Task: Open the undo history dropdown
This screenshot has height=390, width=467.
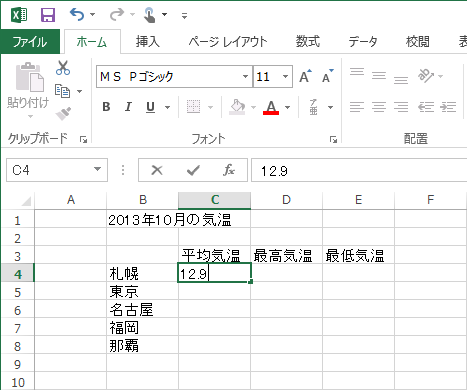Action: 93,15
